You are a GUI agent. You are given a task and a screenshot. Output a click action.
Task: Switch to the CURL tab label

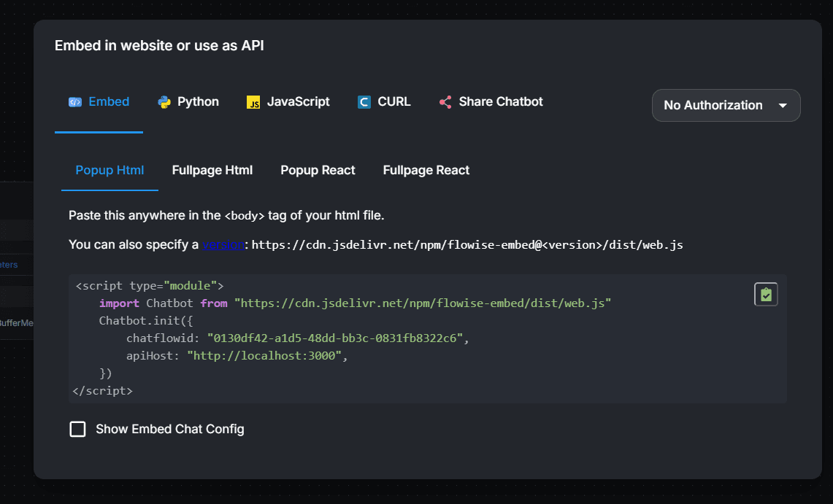pyautogui.click(x=394, y=101)
